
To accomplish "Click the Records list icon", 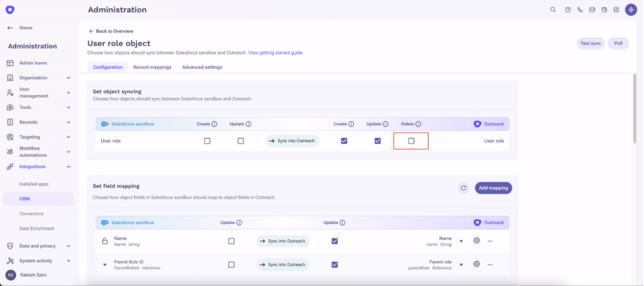I will tap(10, 122).
